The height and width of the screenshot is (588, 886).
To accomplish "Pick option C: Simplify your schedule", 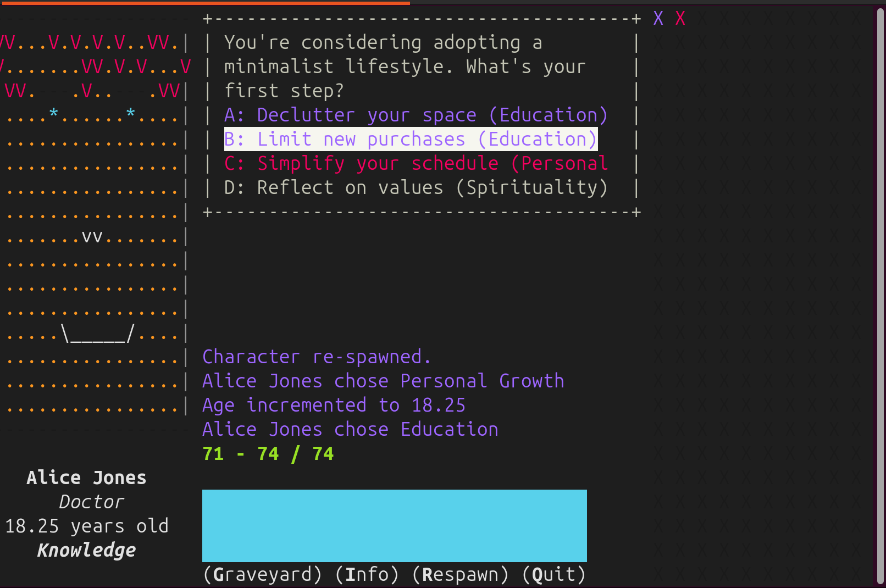I will point(416,163).
